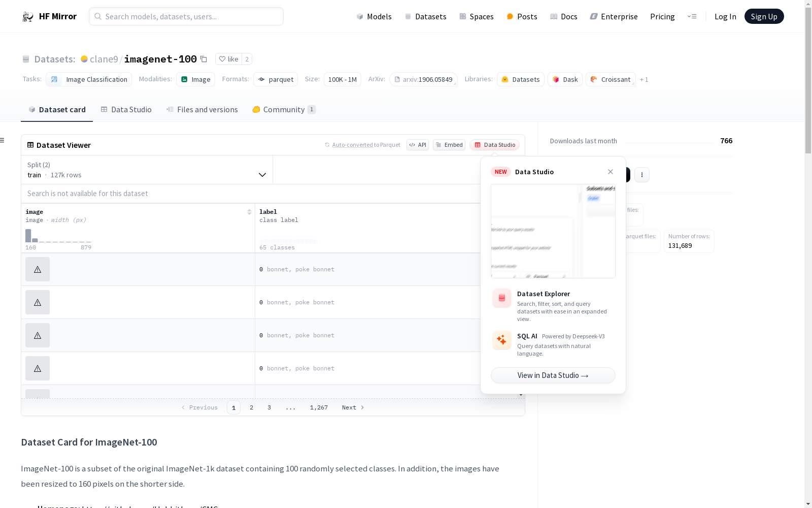812x508 pixels.
Task: Click the first row's image warning thumbnail
Action: tap(38, 269)
